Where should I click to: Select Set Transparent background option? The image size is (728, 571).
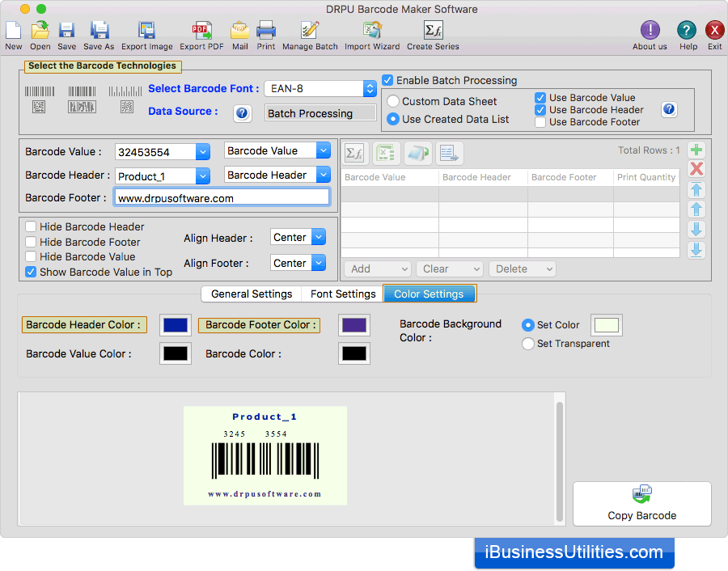tap(528, 344)
